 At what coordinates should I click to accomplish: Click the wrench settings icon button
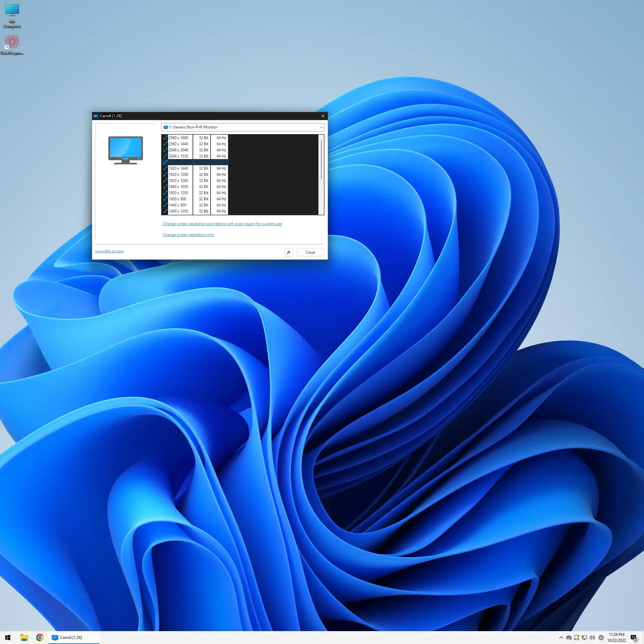[x=288, y=252]
